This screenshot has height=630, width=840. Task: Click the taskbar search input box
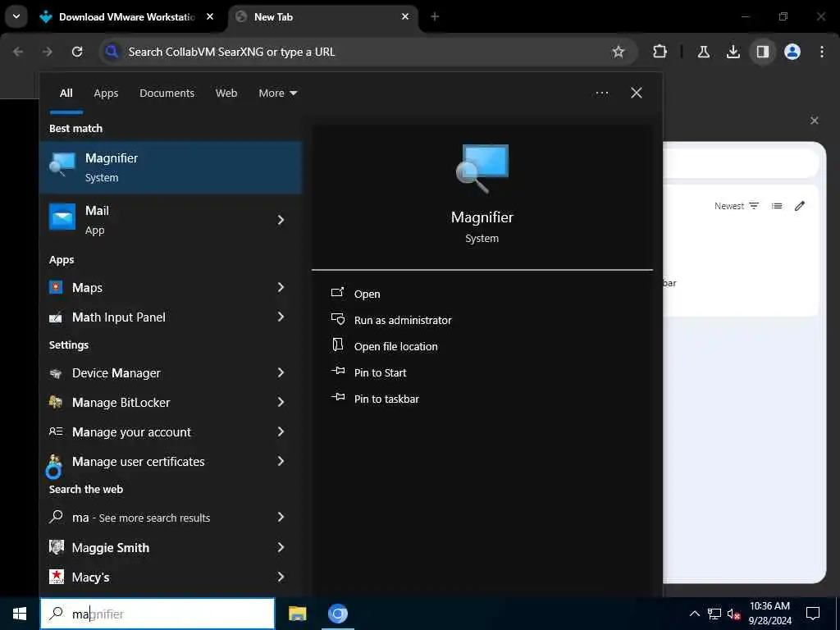[x=157, y=614]
